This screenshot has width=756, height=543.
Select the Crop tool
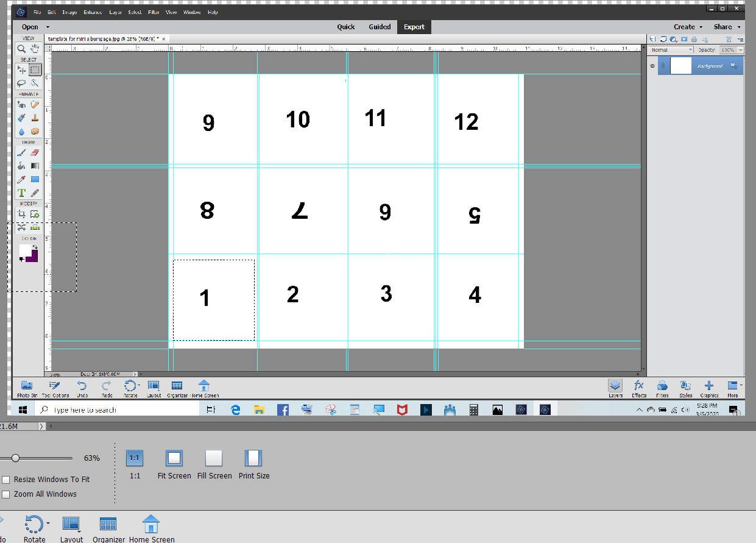(x=21, y=214)
